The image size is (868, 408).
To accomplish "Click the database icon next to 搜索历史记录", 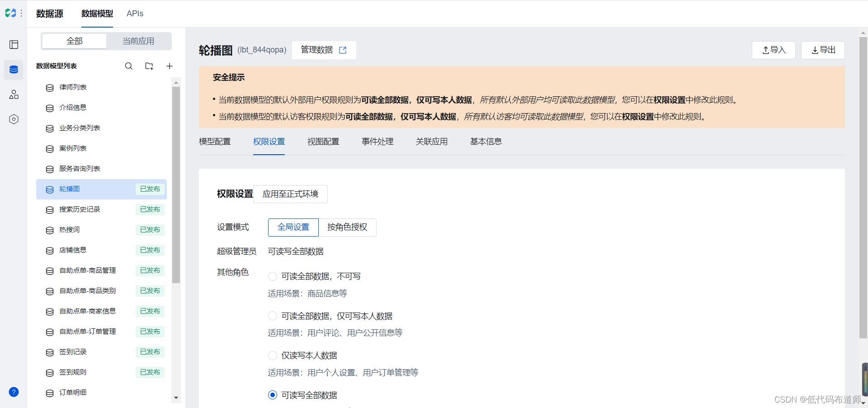I will [50, 210].
